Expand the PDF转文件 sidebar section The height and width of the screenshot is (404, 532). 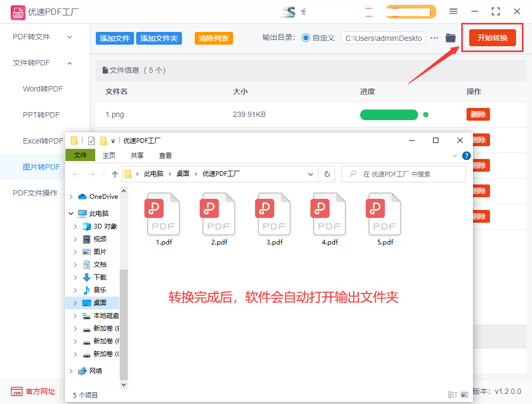(70, 37)
